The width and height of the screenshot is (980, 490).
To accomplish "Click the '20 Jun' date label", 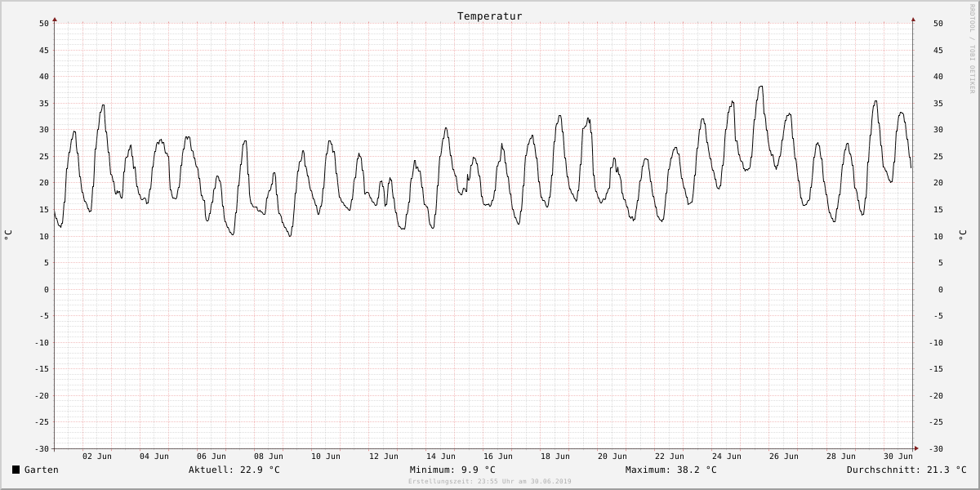I will click(x=612, y=456).
